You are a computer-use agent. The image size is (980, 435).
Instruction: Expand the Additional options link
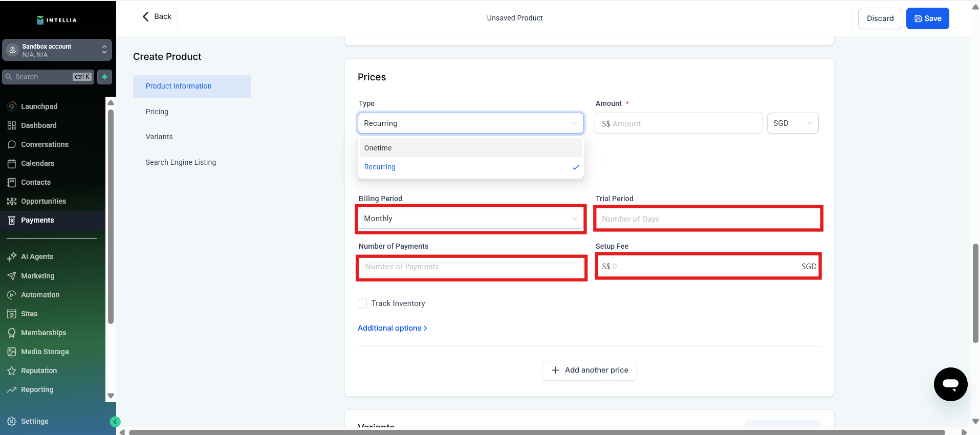click(392, 328)
